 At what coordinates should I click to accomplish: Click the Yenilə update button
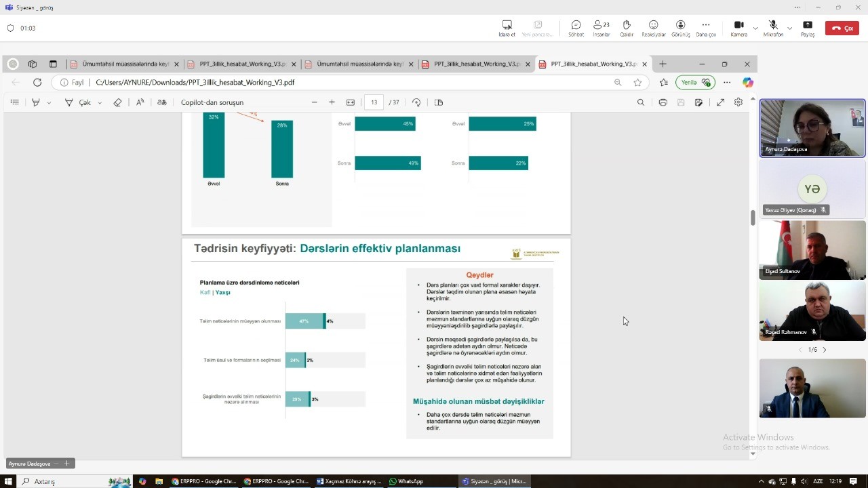[695, 83]
